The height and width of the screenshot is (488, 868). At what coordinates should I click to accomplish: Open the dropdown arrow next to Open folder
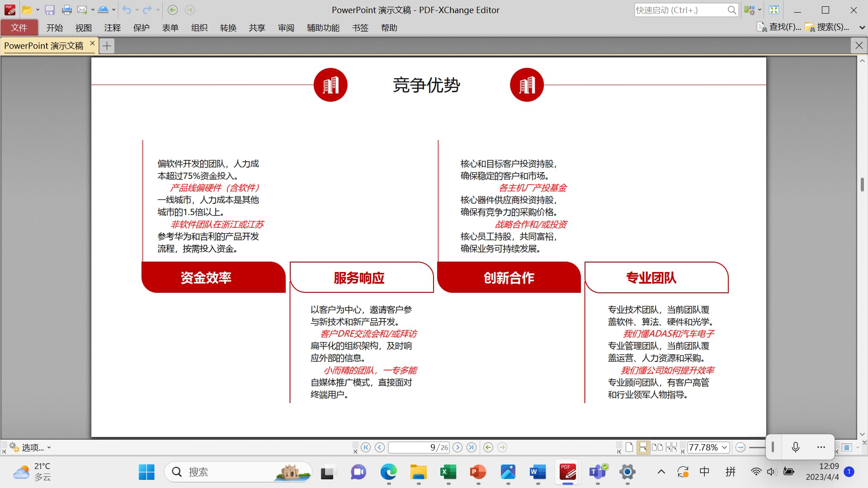click(38, 10)
